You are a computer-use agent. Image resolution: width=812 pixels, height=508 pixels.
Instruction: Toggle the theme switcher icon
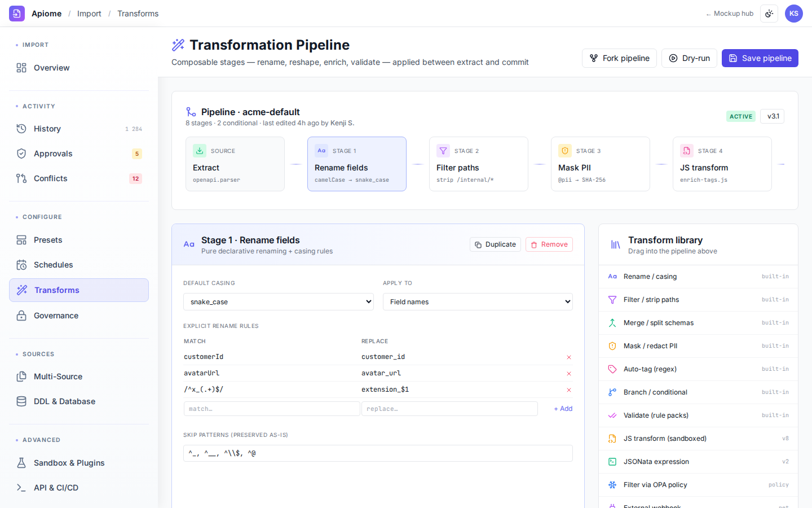pos(769,14)
